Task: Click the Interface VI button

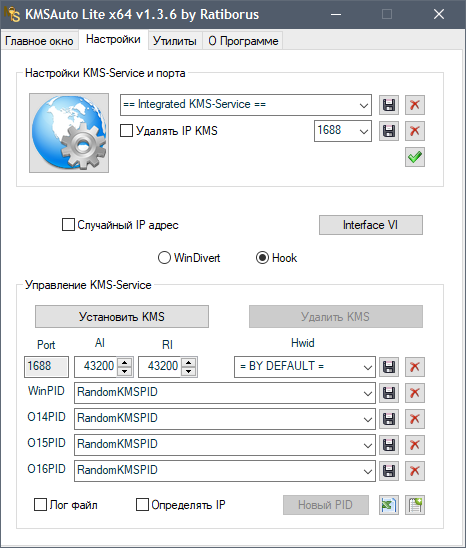Action: [371, 225]
